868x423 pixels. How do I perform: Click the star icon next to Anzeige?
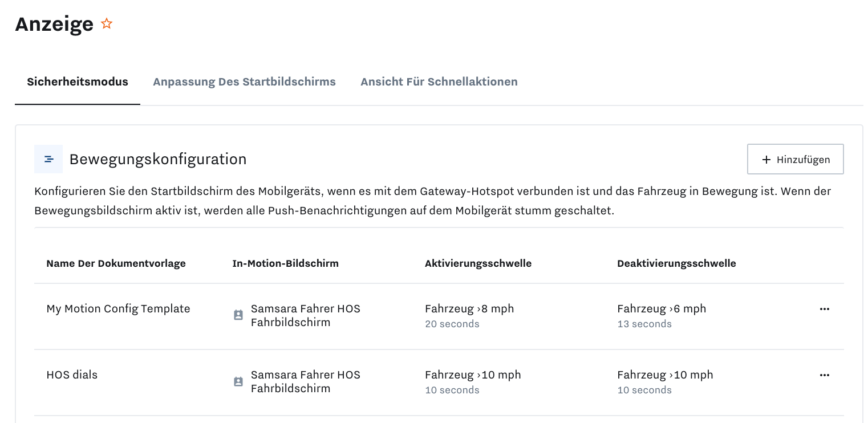click(106, 23)
